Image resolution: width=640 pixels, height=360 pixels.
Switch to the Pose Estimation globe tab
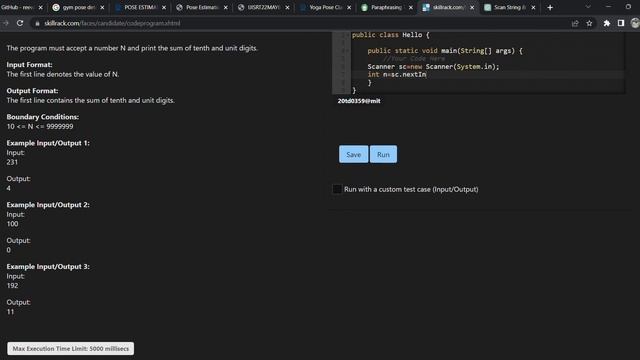tap(202, 7)
